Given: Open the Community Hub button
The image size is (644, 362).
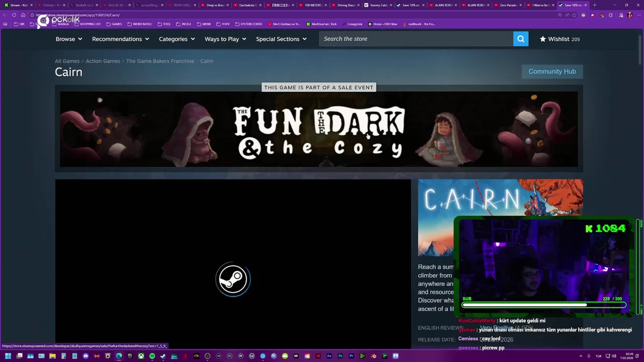Looking at the screenshot, I should click(x=552, y=71).
